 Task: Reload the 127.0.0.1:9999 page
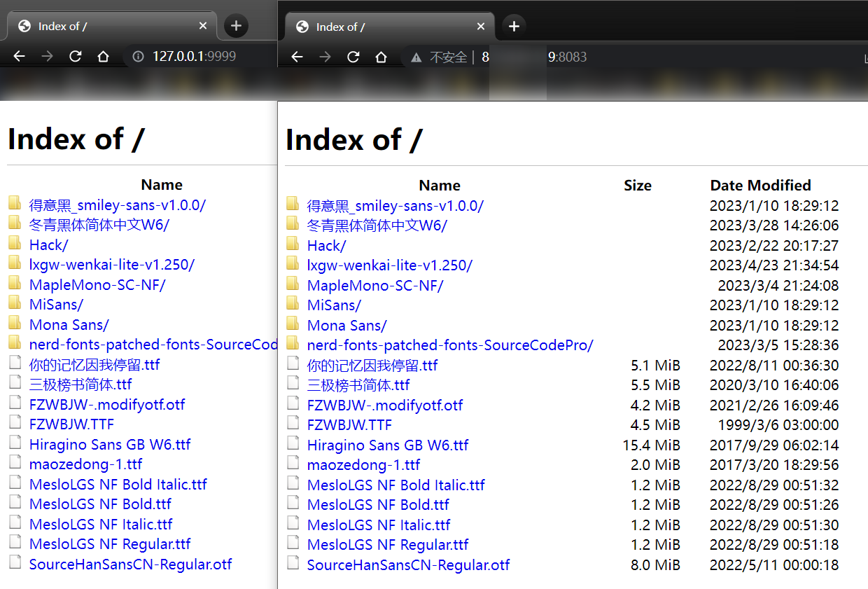[75, 57]
